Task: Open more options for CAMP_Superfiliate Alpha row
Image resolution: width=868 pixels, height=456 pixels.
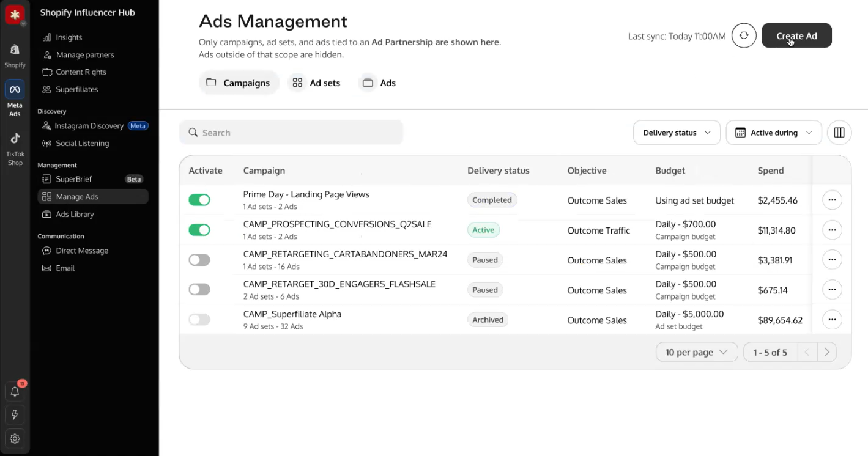Action: pos(832,320)
